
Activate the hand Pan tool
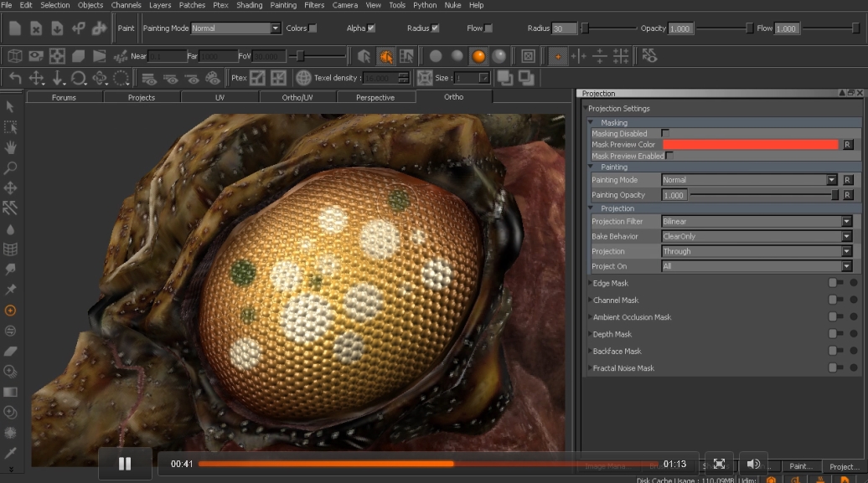pos(10,147)
